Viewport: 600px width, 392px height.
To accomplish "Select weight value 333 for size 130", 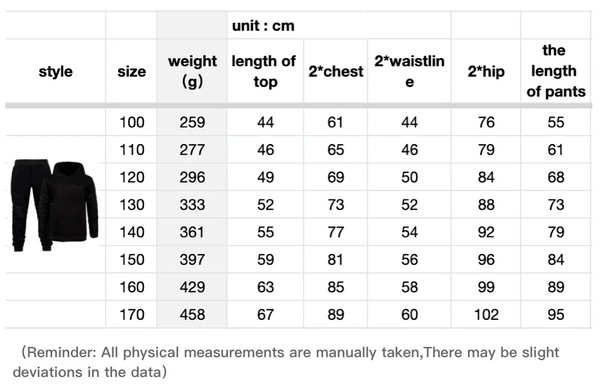I will pos(192,204).
